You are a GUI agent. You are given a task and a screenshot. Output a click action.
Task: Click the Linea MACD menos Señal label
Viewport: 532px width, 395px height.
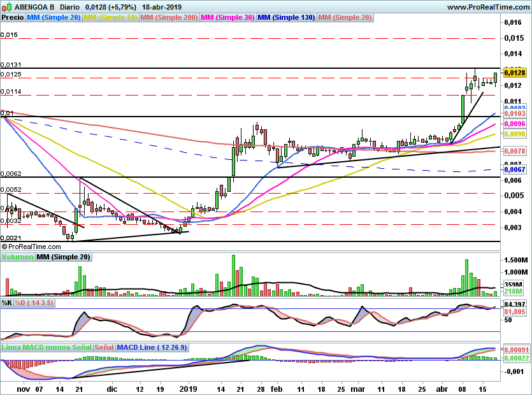point(47,347)
